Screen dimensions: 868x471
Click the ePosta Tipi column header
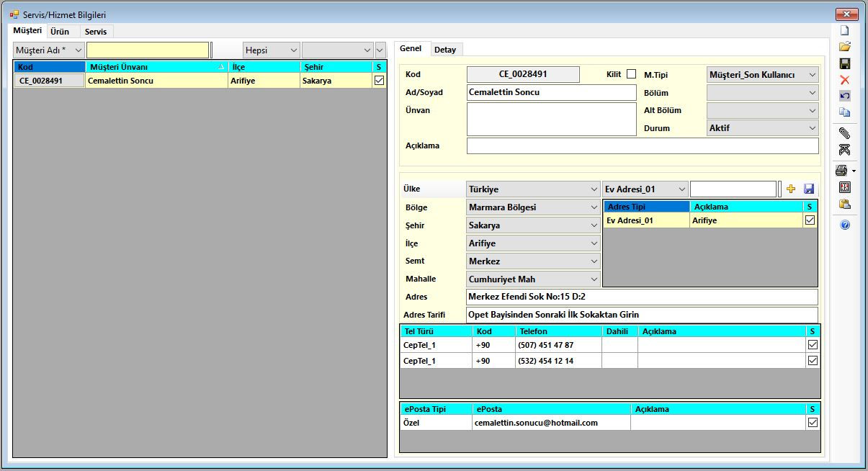click(437, 409)
